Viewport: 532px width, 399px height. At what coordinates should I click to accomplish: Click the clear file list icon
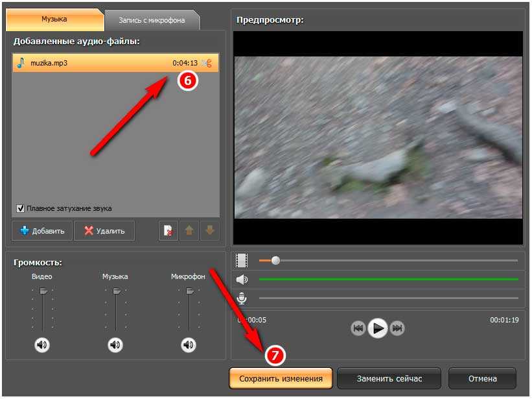[168, 231]
